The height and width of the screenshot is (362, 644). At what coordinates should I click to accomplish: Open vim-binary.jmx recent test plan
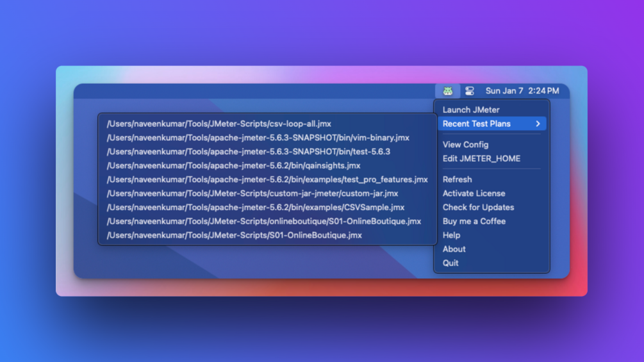click(x=267, y=138)
